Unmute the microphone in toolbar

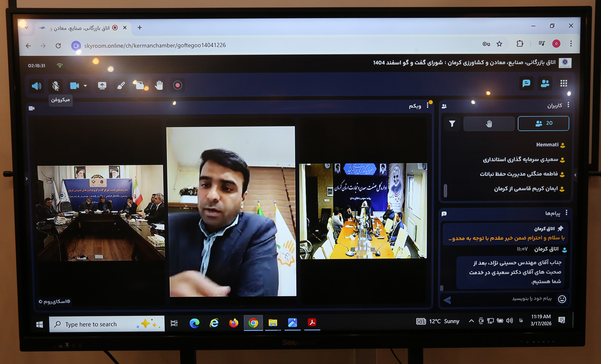tap(56, 86)
